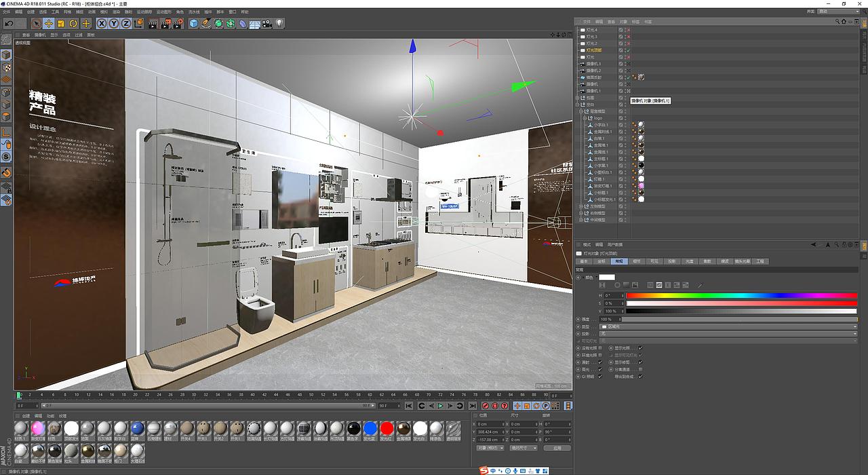Open the Edit Render Settings icon
Screen dimensions: 868x475
pos(178,24)
